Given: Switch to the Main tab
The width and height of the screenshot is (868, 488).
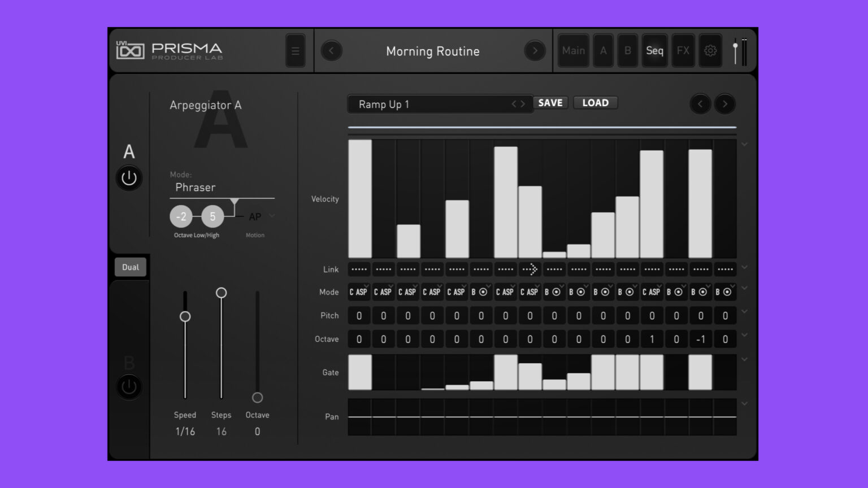Looking at the screenshot, I should point(573,50).
